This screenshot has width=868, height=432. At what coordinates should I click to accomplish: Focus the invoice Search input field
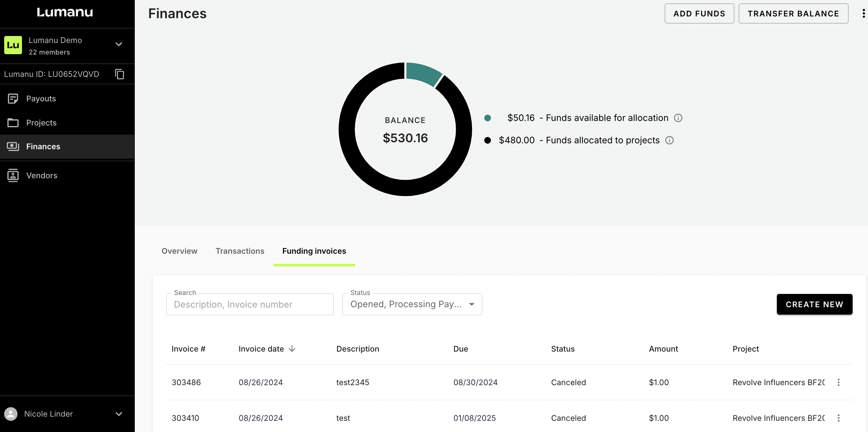click(250, 304)
